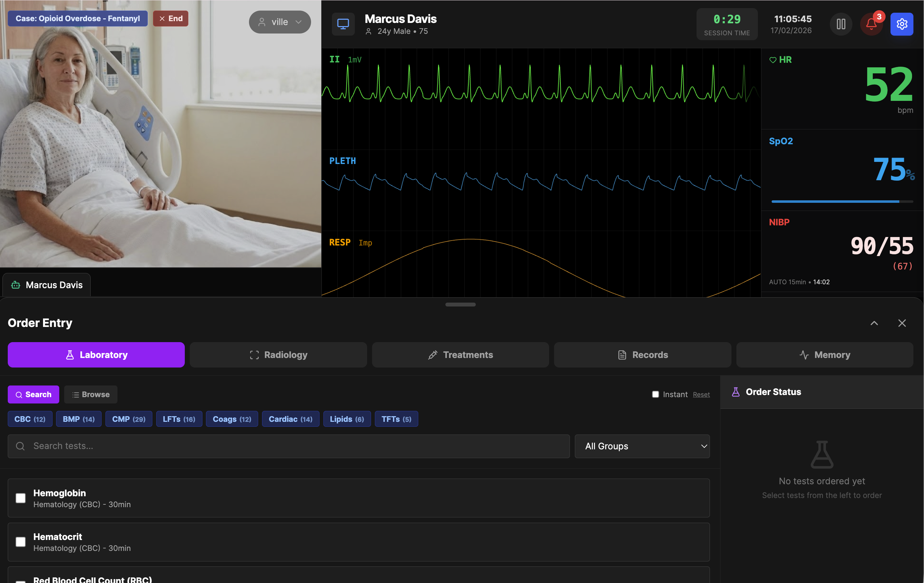Image resolution: width=924 pixels, height=583 pixels.
Task: Open the ville user dropdown
Action: point(280,22)
